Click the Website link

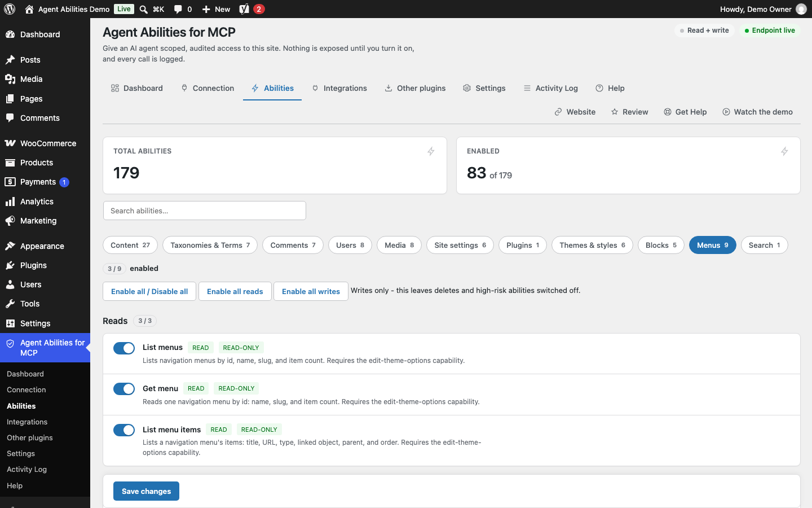[575, 112]
